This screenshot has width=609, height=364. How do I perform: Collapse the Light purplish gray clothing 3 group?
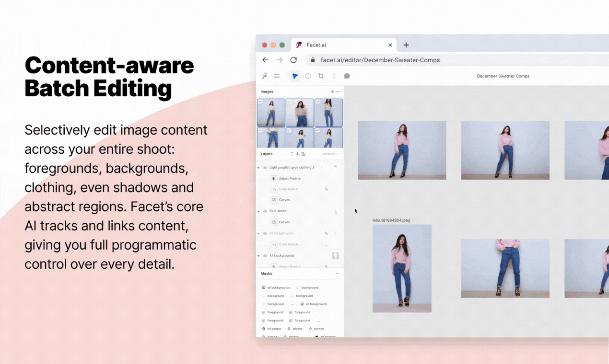click(x=259, y=168)
